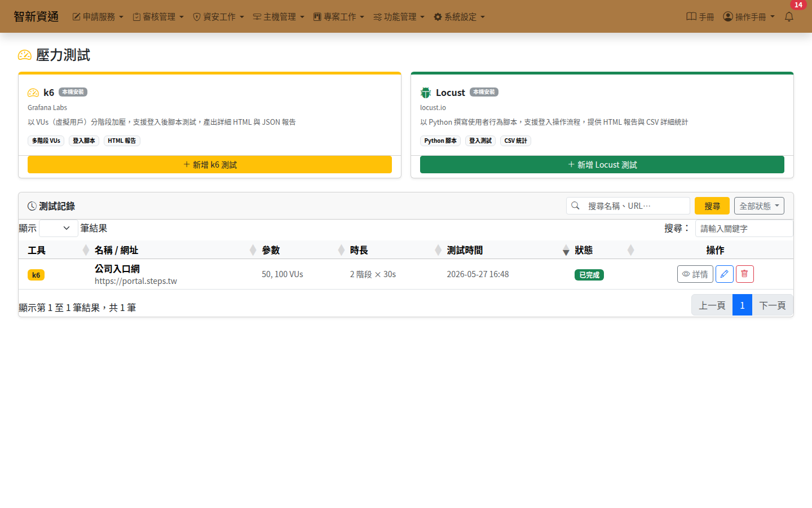The width and height of the screenshot is (812, 508).
Task: View 詳情 for 公司入口網 record
Action: pyautogui.click(x=695, y=274)
